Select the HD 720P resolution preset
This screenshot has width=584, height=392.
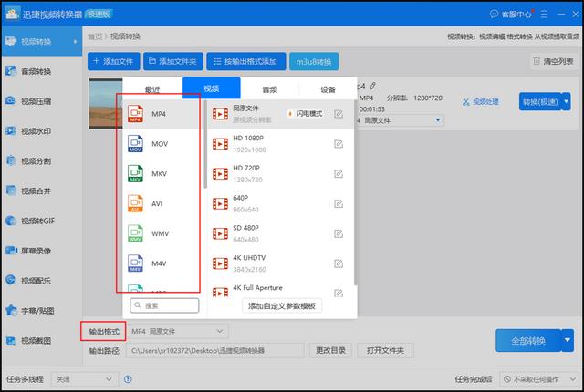281,174
